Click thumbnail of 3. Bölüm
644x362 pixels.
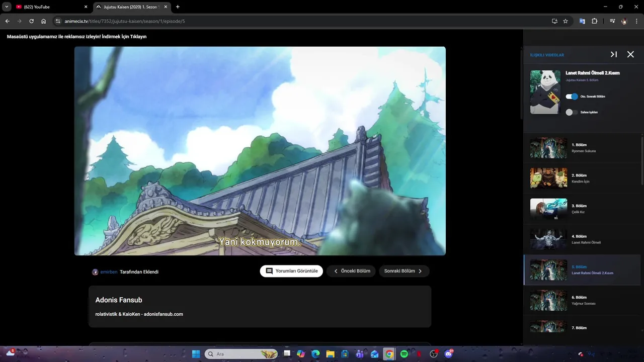[548, 209]
